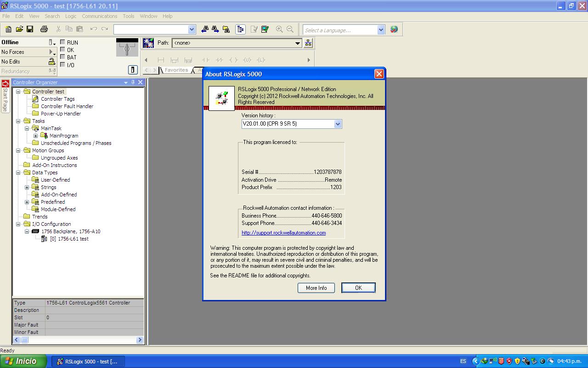
Task: Open the support.rockwellautomation.com link
Action: coord(284,233)
